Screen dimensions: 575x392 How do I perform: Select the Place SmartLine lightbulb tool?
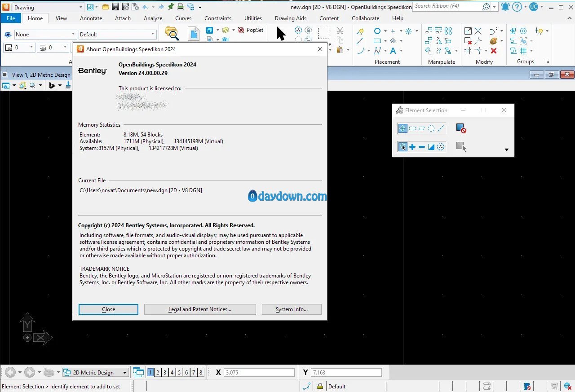[x=360, y=31]
